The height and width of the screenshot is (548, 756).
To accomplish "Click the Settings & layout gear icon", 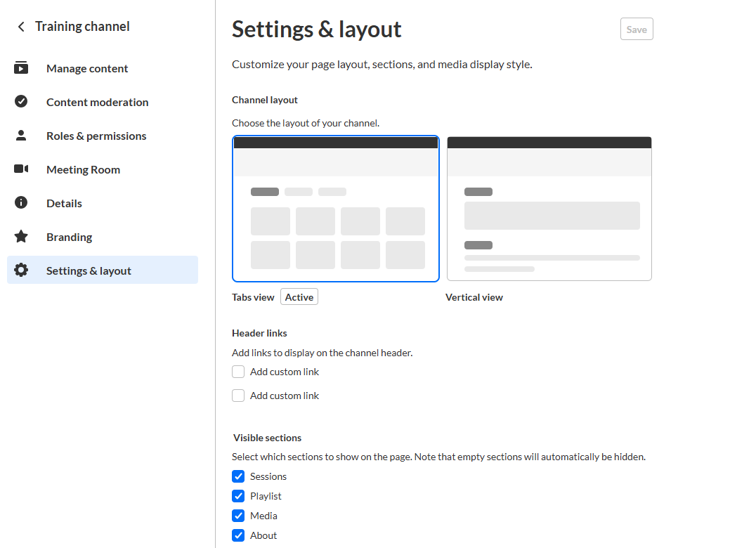I will [21, 270].
